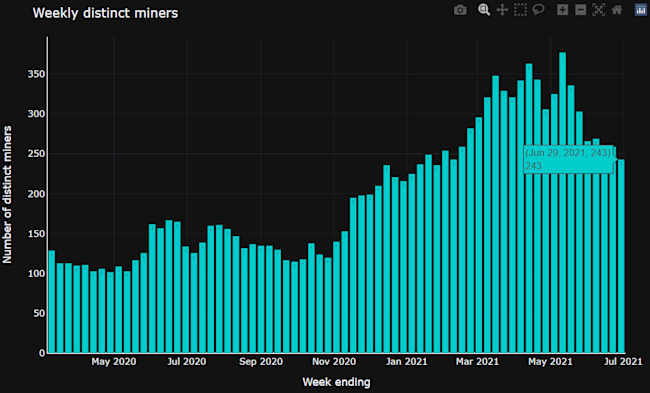Open the Plotly logo link
Viewport: 650px width, 393px height.
641,10
